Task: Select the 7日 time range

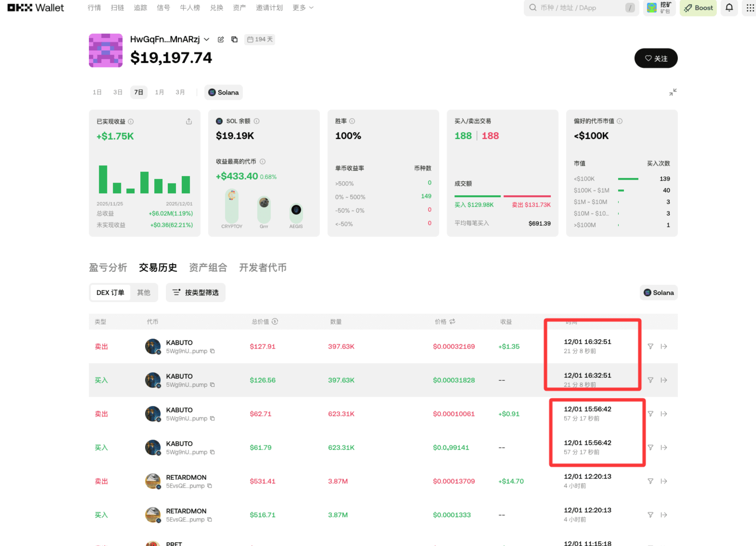Action: pos(139,93)
